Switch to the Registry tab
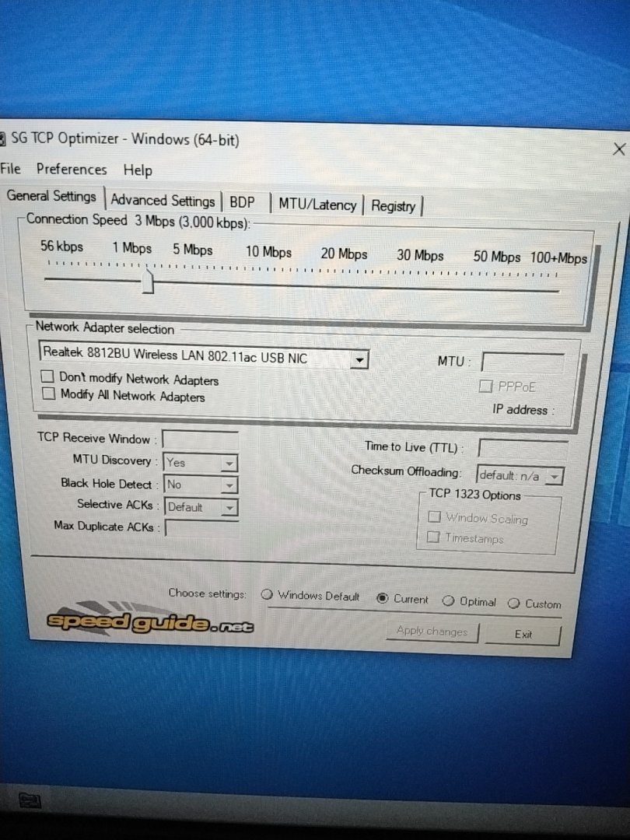 click(394, 206)
